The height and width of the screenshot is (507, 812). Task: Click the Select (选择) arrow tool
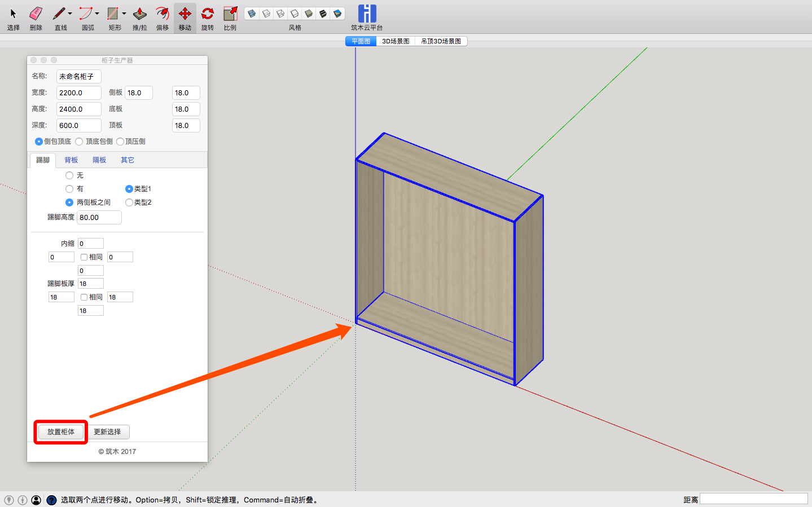pos(14,14)
